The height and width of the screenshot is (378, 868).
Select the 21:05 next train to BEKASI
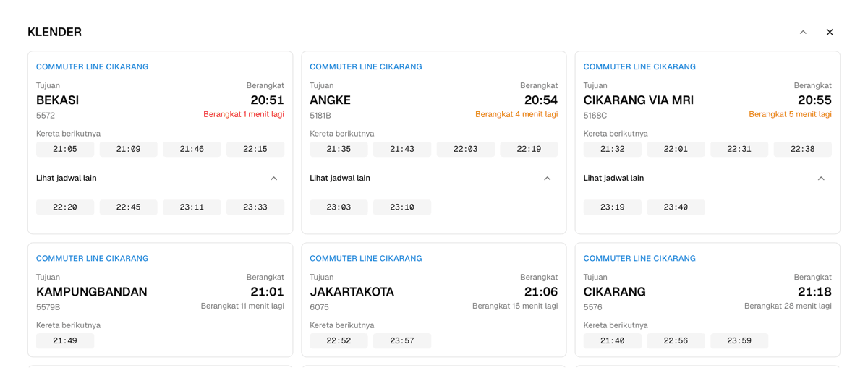pyautogui.click(x=65, y=150)
